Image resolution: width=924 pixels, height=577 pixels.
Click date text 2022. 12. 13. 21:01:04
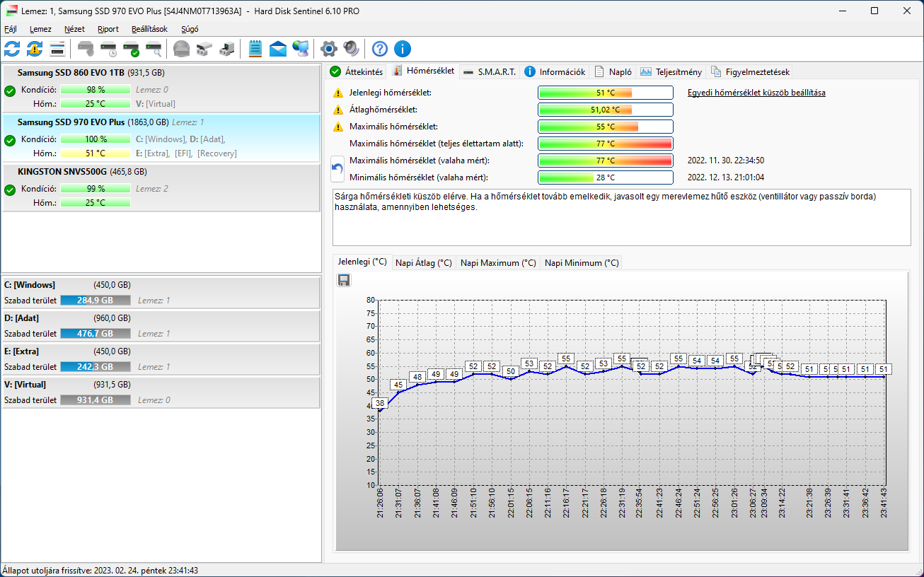coord(725,177)
